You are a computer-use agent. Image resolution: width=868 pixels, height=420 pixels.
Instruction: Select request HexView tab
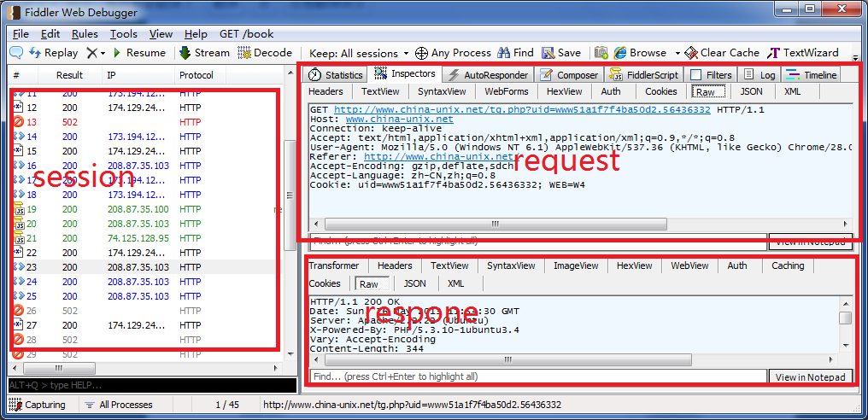click(x=564, y=92)
